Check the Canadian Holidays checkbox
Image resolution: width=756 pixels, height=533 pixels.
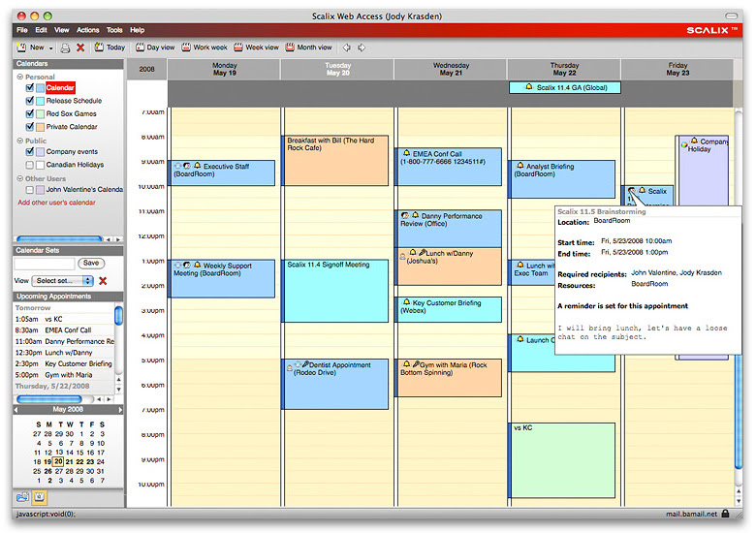click(x=29, y=165)
